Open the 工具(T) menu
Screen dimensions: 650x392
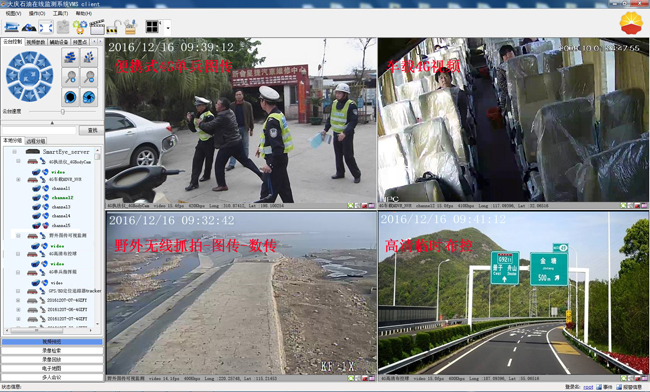[61, 13]
